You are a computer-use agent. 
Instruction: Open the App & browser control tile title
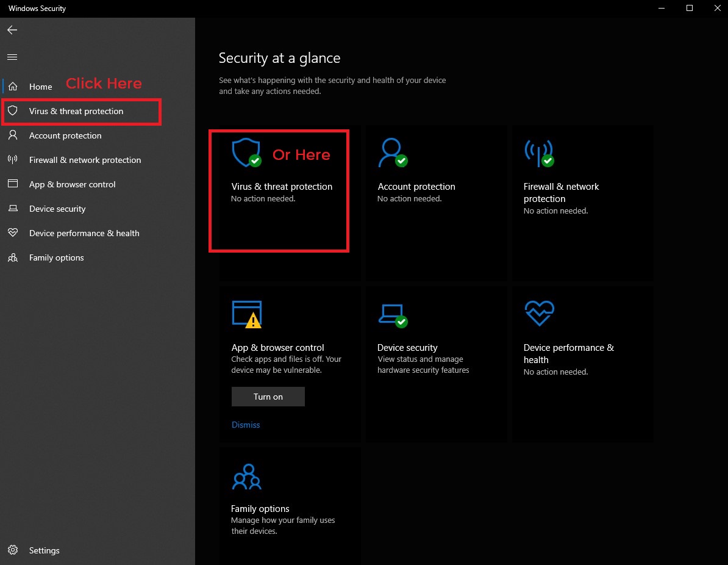click(x=277, y=348)
